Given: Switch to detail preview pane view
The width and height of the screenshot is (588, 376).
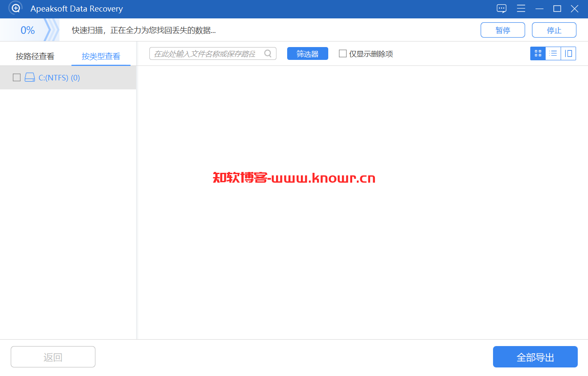Looking at the screenshot, I should [x=568, y=53].
